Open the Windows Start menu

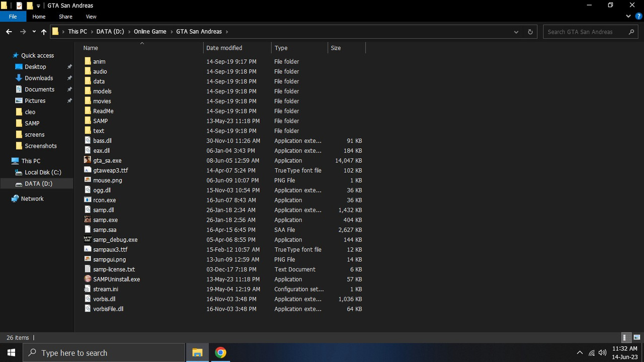pyautogui.click(x=11, y=352)
